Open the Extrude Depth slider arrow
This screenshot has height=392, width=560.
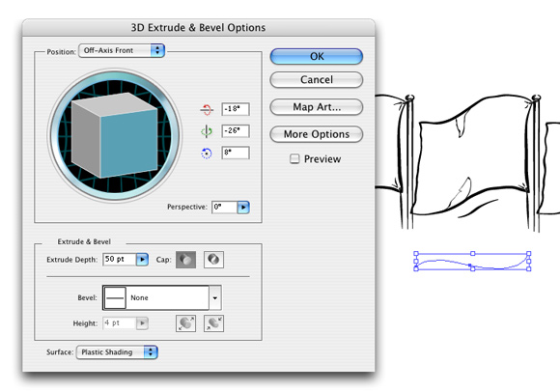click(x=142, y=260)
